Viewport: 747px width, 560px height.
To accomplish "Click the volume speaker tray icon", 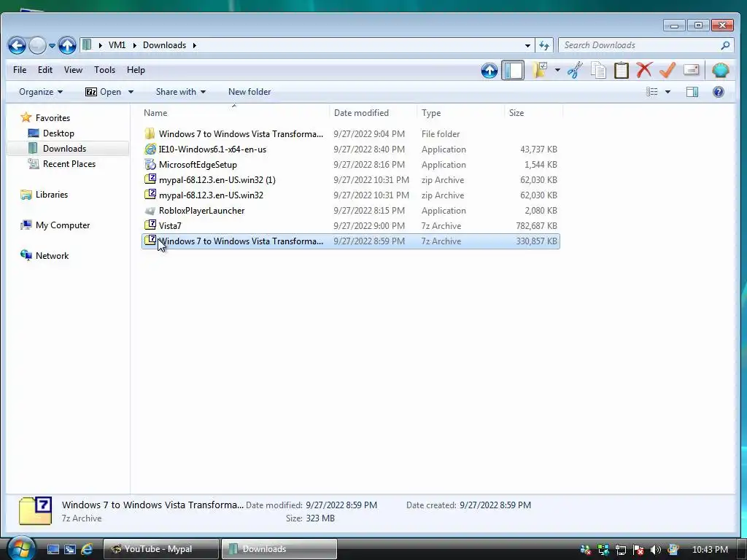I will pyautogui.click(x=655, y=550).
